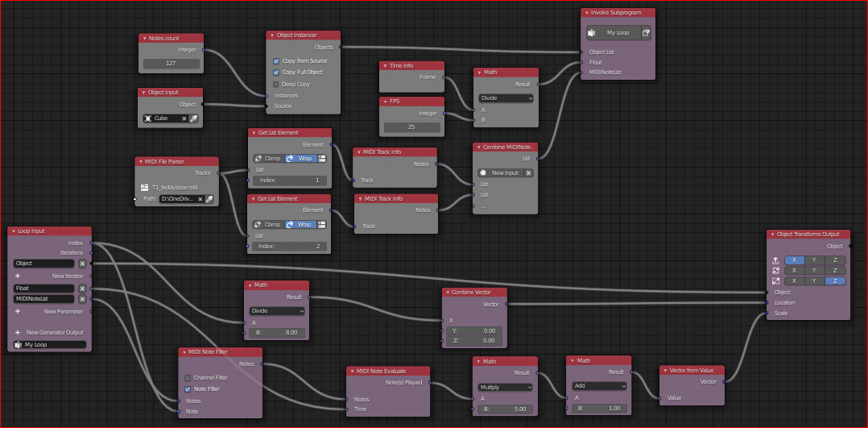Click eyedropper icon beside Cube object field

tap(194, 118)
